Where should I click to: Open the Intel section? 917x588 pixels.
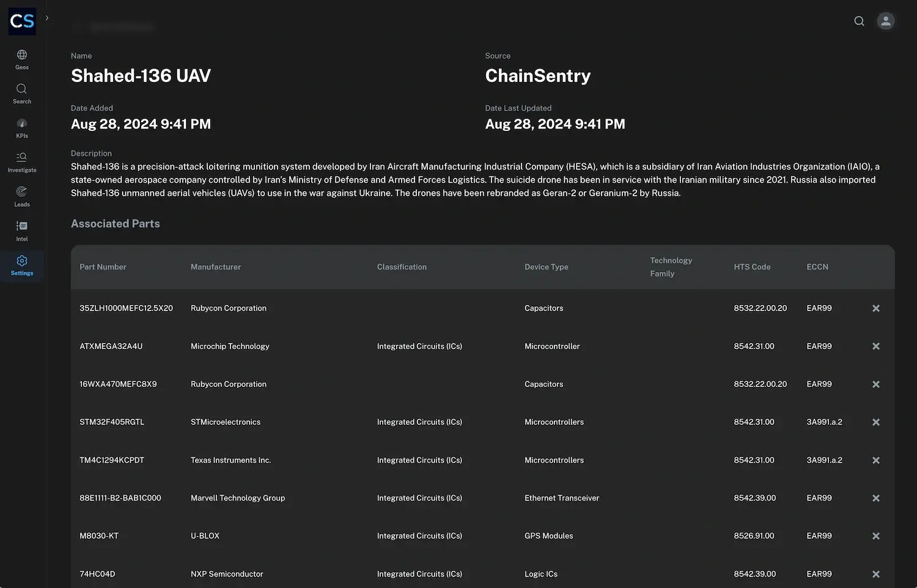coord(22,232)
